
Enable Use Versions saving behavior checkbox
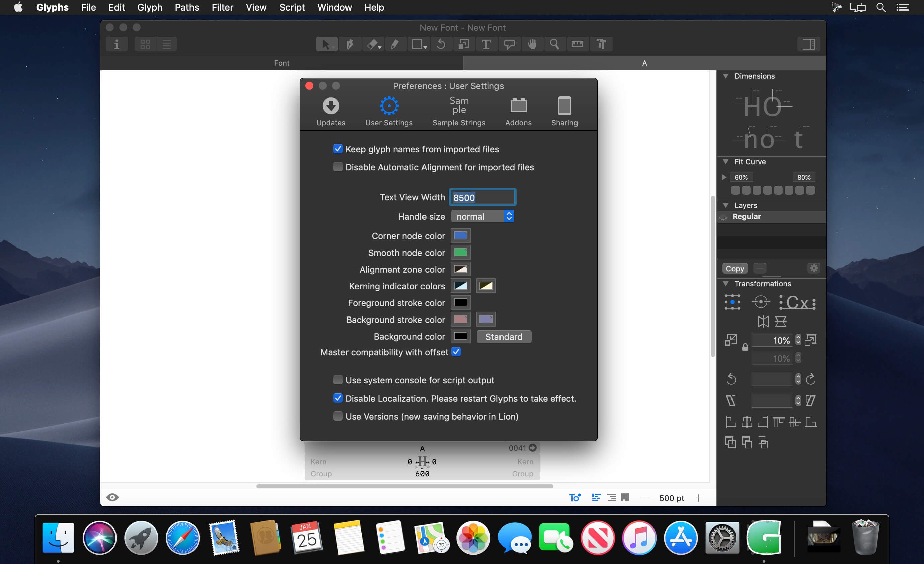tap(338, 416)
